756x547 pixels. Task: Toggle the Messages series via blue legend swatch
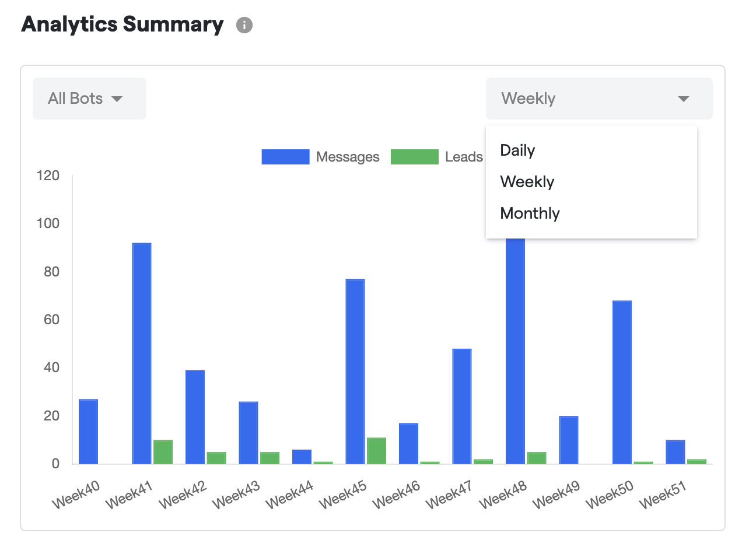(285, 157)
